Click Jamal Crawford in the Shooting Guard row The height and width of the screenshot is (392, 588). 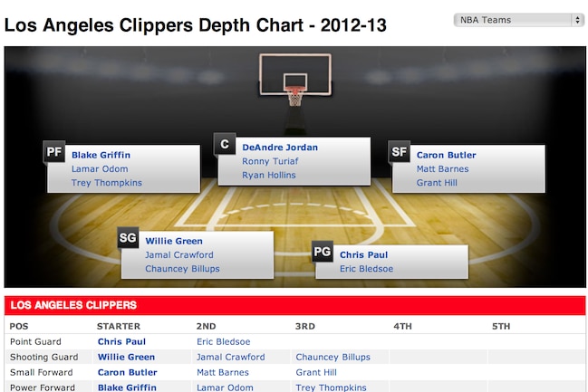[231, 358]
